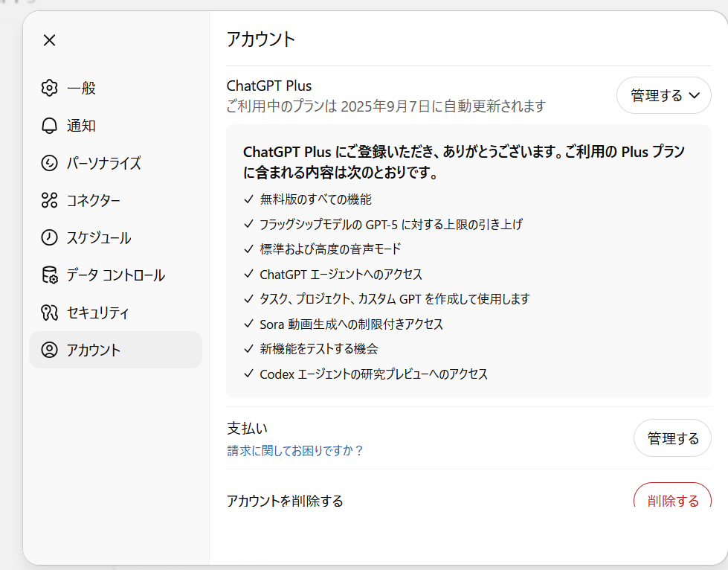728x570 pixels.
Task: Select the パーソナライズ tab
Action: [x=115, y=163]
